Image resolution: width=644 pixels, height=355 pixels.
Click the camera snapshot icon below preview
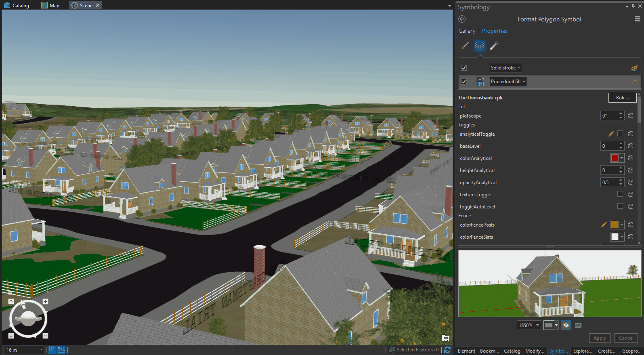(578, 325)
